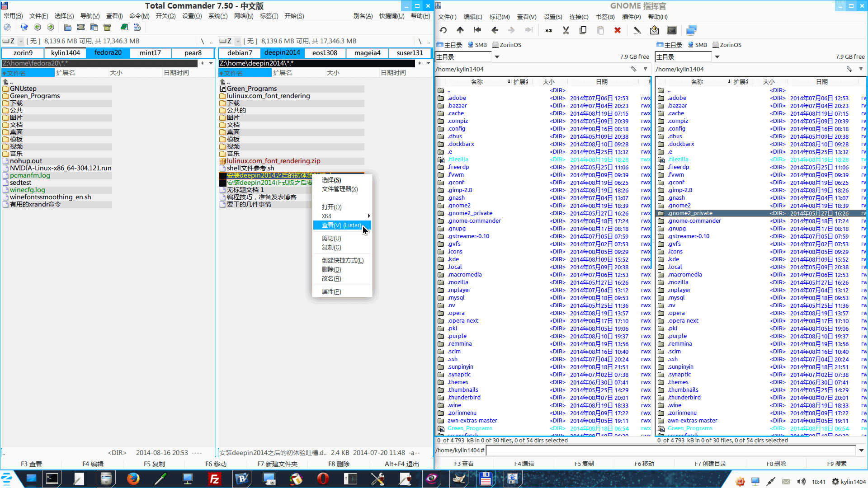Open right drive Z dropdown in Total Commander

point(238,41)
